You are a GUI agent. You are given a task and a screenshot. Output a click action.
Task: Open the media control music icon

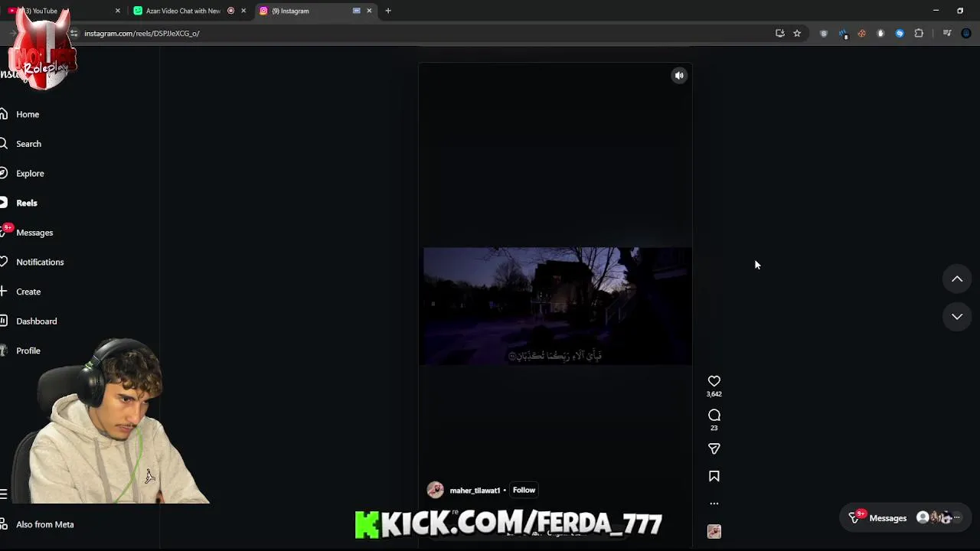(x=947, y=34)
